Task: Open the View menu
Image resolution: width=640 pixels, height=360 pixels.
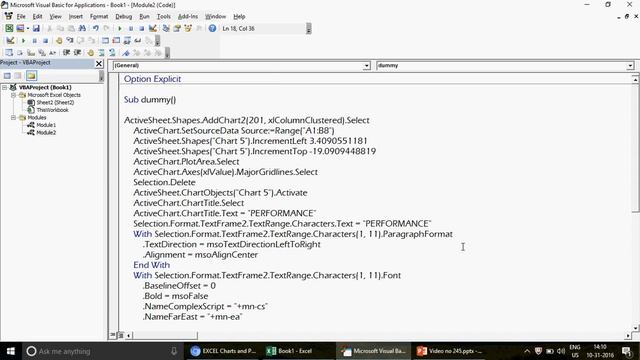Action: click(x=56, y=16)
